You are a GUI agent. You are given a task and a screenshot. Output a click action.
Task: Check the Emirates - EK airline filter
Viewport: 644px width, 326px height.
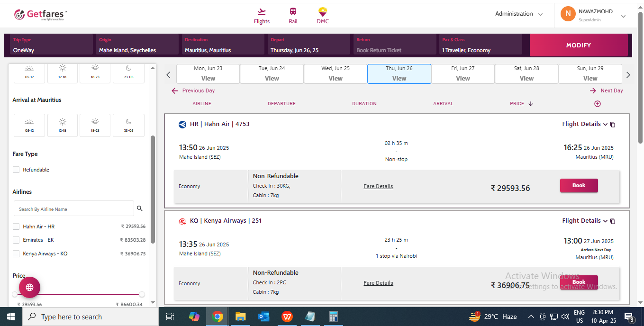[x=16, y=240]
